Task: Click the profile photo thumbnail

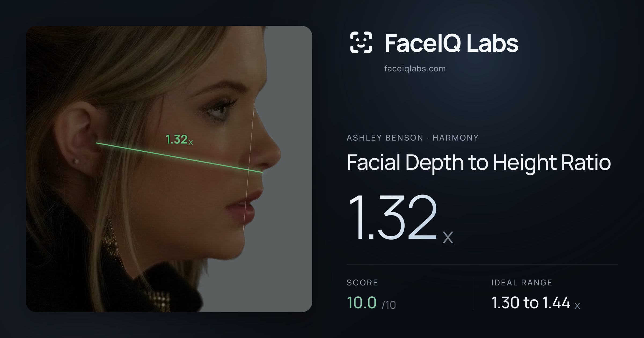Action: 169,169
